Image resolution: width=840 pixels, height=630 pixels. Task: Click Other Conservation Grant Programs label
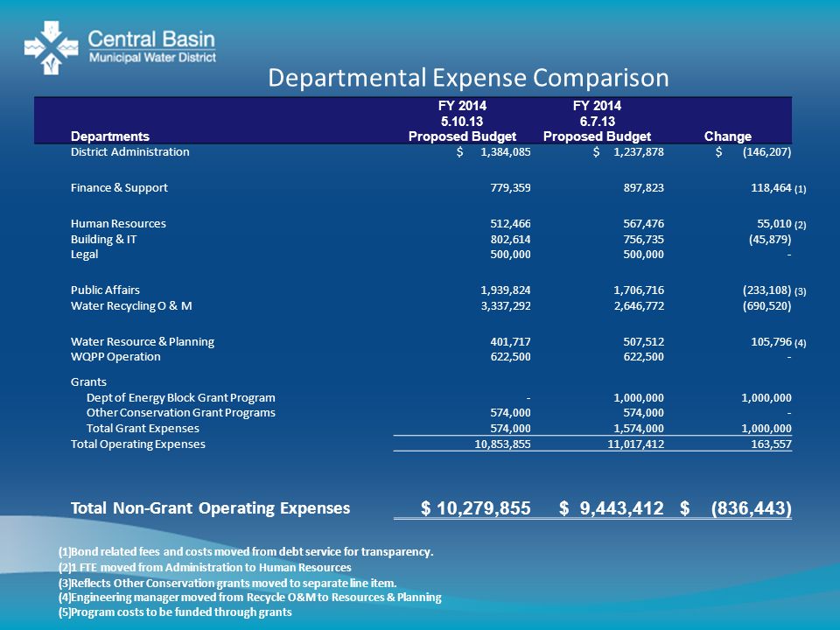coord(180,412)
